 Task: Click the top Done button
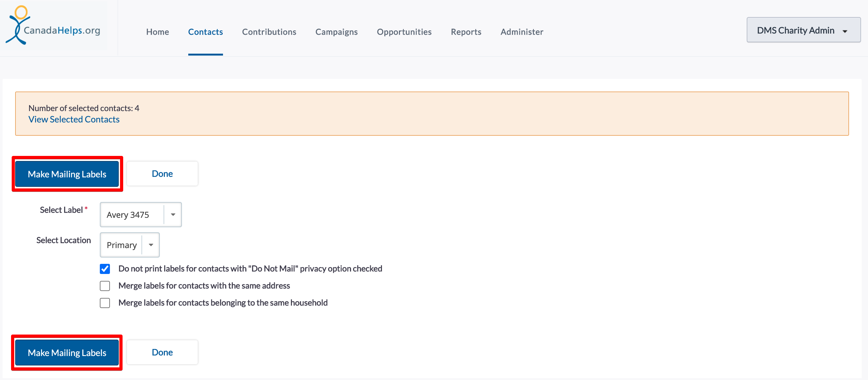coord(162,173)
